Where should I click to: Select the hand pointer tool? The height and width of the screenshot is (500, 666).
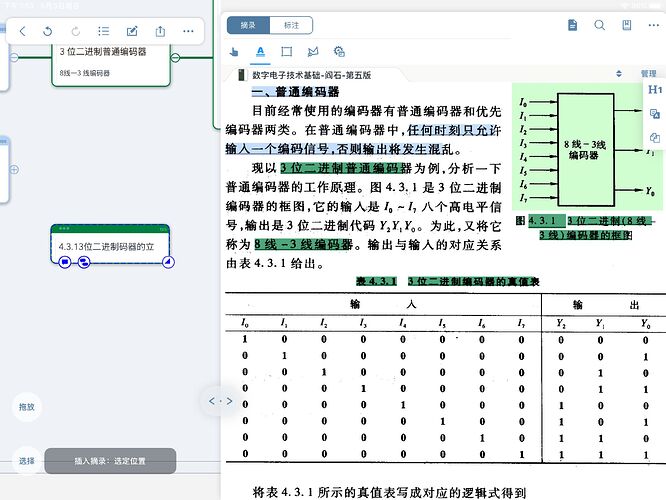(x=234, y=52)
